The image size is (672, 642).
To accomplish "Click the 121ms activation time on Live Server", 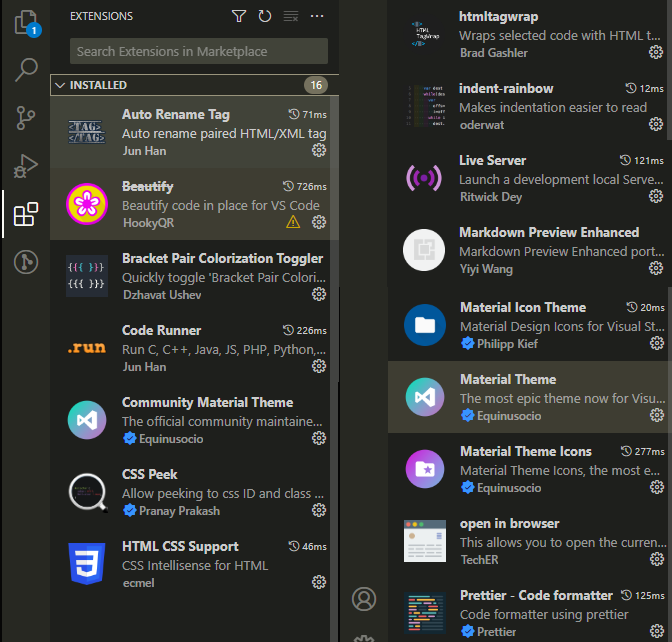I will coord(642,161).
